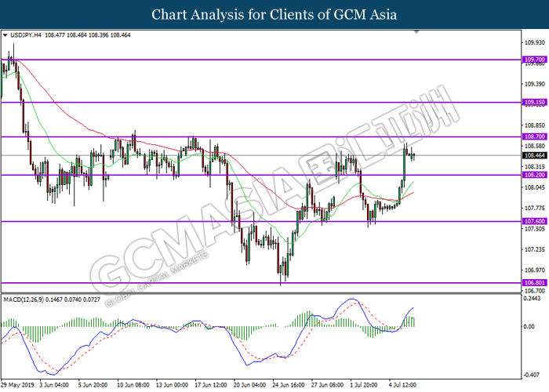The width and height of the screenshot is (549, 392).
Task: Click the 106.970 price axis value
Action: (535, 270)
